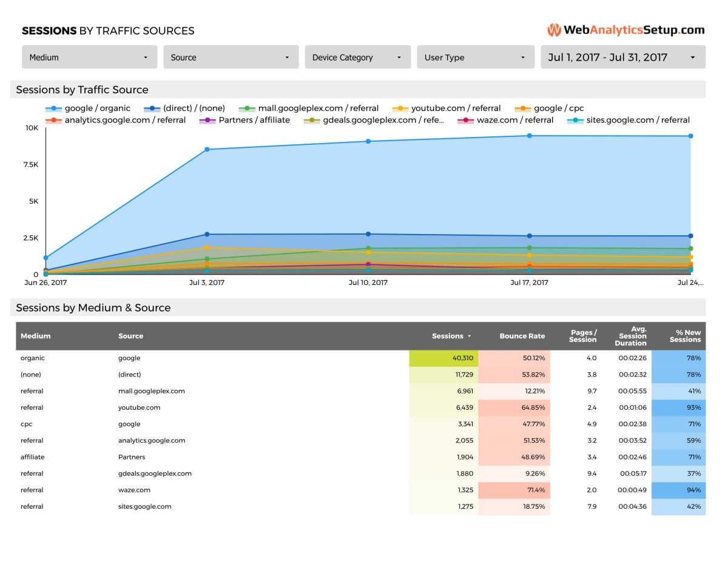The image size is (728, 562).
Task: Select bounce rate cell 71.4%
Action: click(514, 490)
